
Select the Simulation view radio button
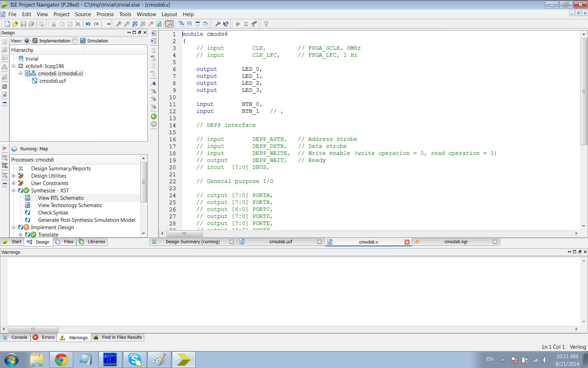(75, 41)
